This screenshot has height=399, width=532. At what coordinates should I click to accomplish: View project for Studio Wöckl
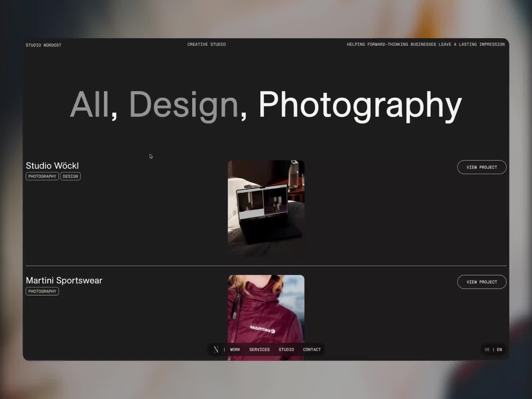click(x=482, y=167)
